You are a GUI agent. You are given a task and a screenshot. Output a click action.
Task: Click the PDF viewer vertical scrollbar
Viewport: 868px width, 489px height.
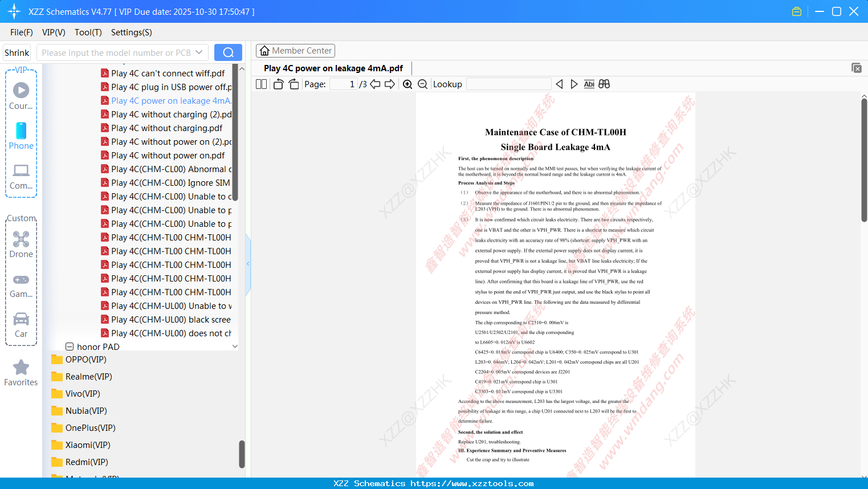pyautogui.click(x=864, y=161)
